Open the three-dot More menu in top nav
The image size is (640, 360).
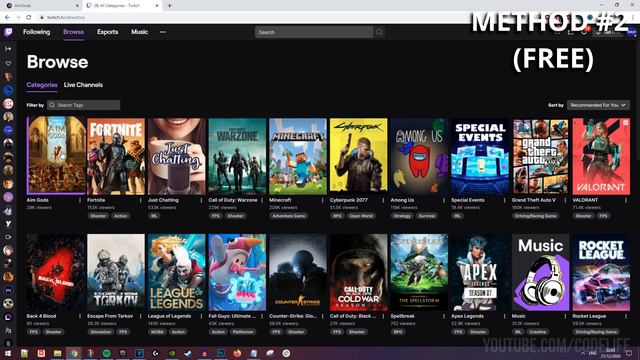tap(163, 32)
